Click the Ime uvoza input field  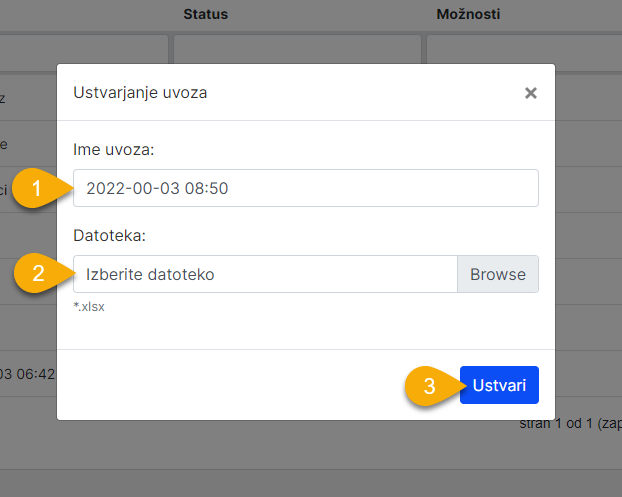click(x=305, y=188)
